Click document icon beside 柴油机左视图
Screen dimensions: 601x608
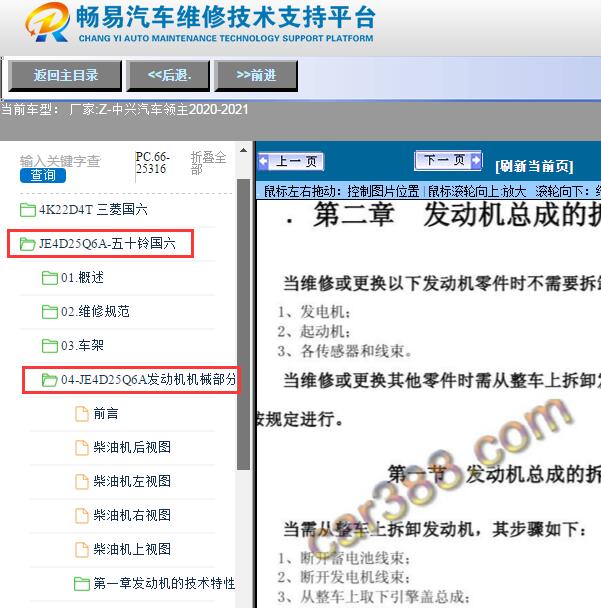[82, 482]
